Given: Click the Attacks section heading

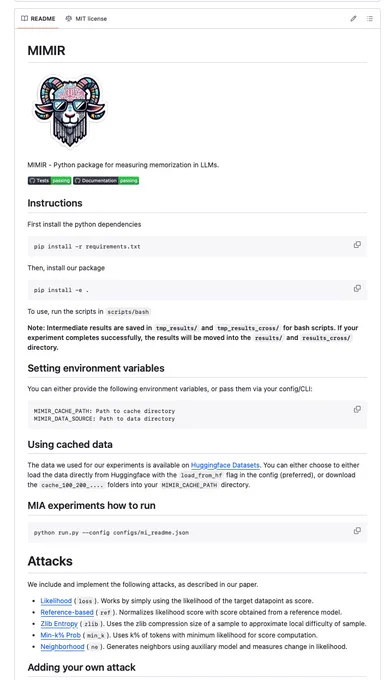Looking at the screenshot, I should point(50,561).
